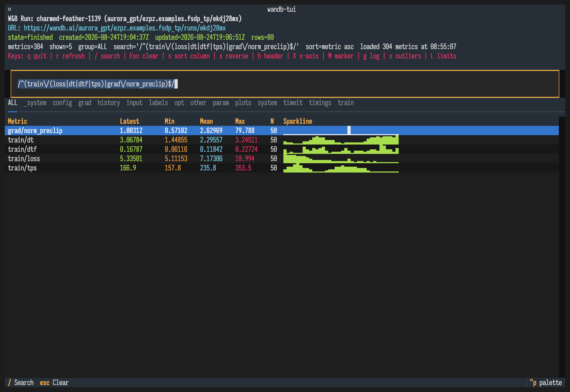Sort by the Mean column header
The image size is (570, 392).
click(x=207, y=121)
